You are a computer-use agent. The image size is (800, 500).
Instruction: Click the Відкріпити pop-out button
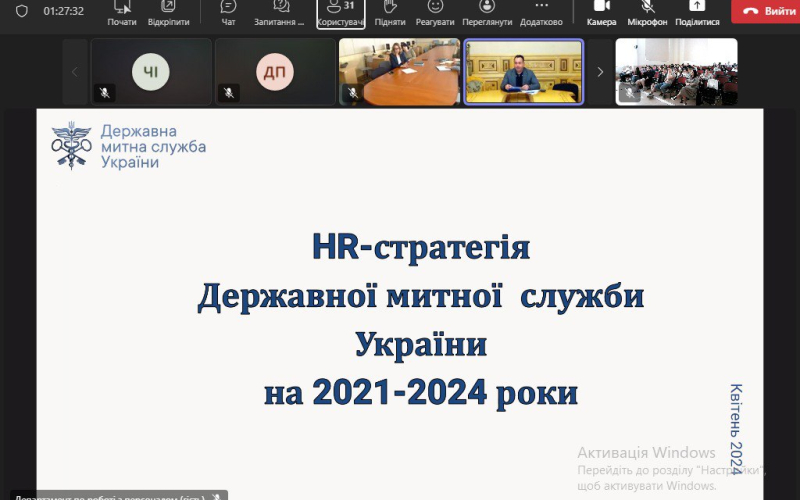click(168, 14)
